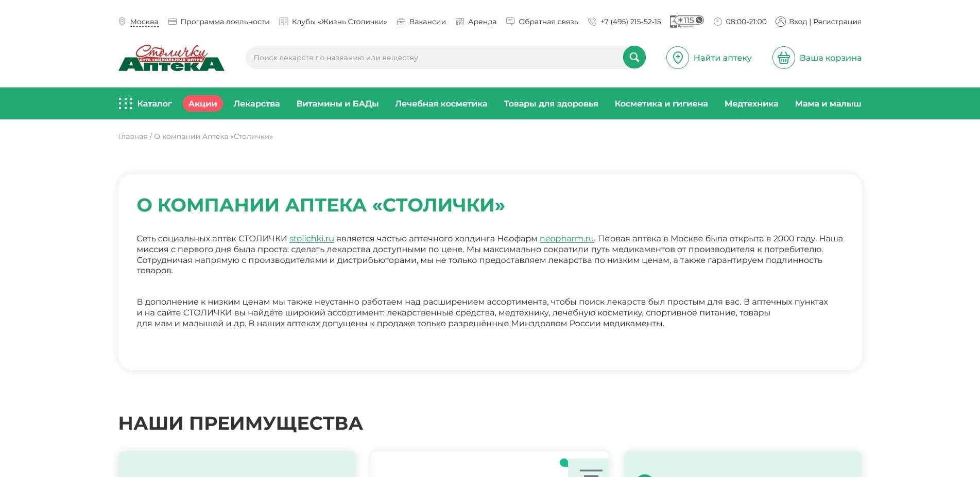Select «Мама и малыш» in the navigation
This screenshot has height=477, width=980.
pyautogui.click(x=828, y=103)
